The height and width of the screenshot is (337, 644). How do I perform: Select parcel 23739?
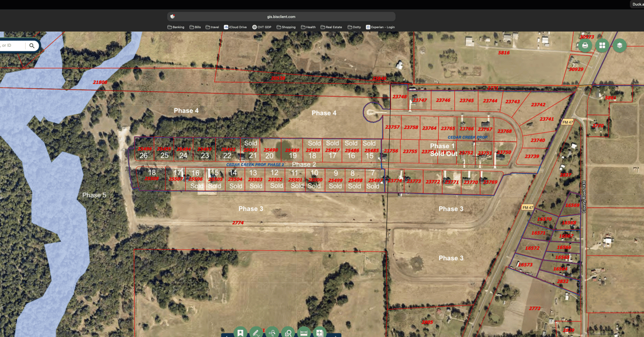pyautogui.click(x=532, y=157)
